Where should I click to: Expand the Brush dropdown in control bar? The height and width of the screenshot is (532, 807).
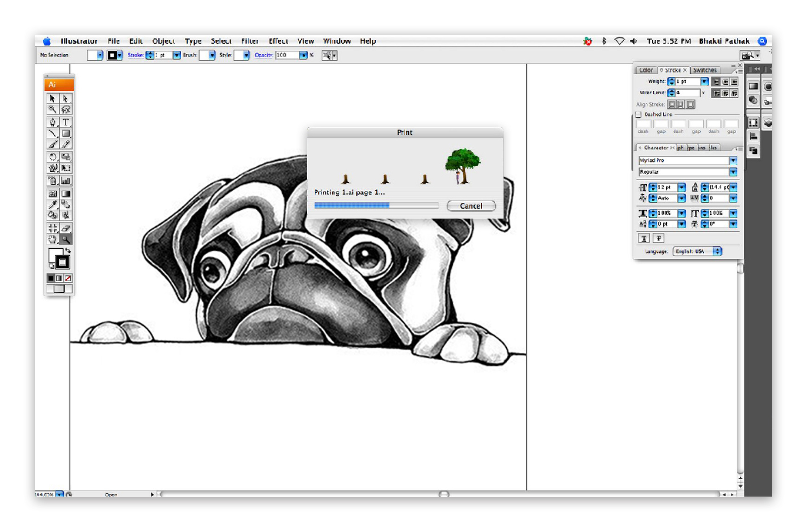coord(212,55)
